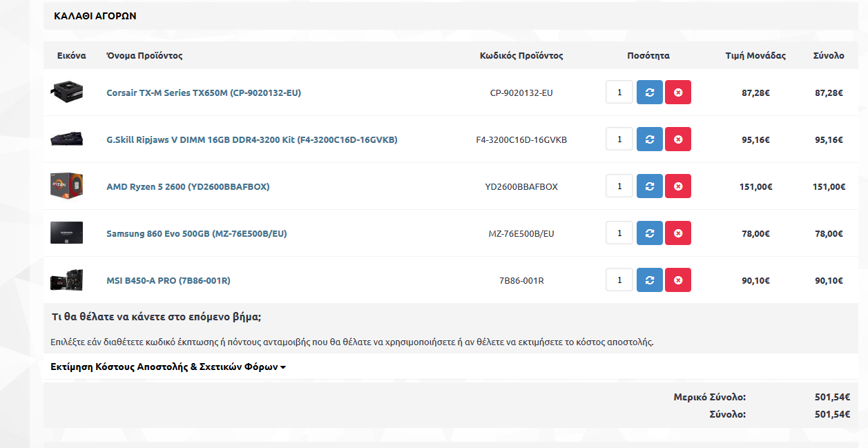The height and width of the screenshot is (448, 868).
Task: Select product code 7B86-001R
Action: click(x=521, y=280)
